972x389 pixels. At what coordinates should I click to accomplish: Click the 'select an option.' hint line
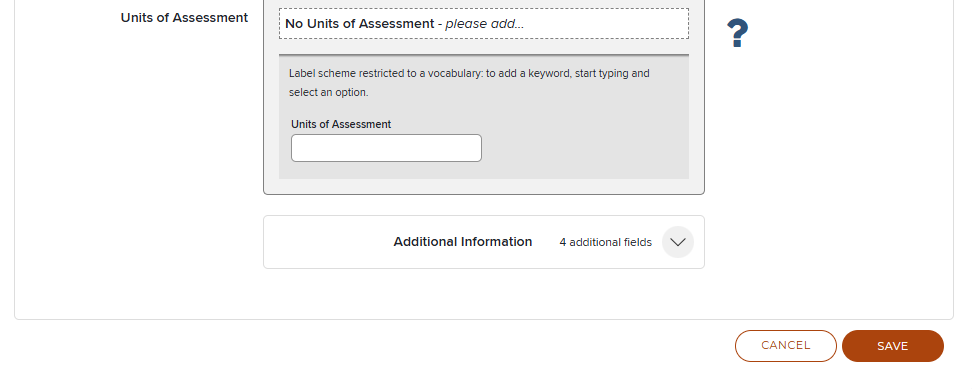(x=329, y=92)
